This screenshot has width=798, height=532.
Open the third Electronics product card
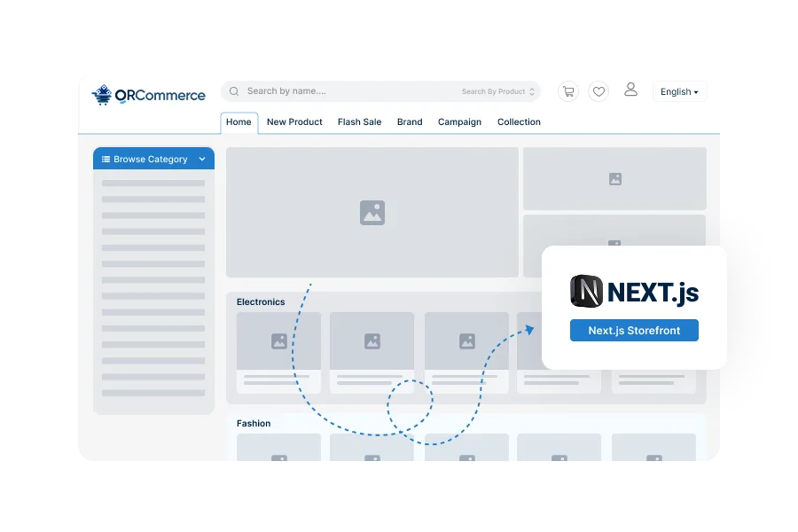coord(466,352)
